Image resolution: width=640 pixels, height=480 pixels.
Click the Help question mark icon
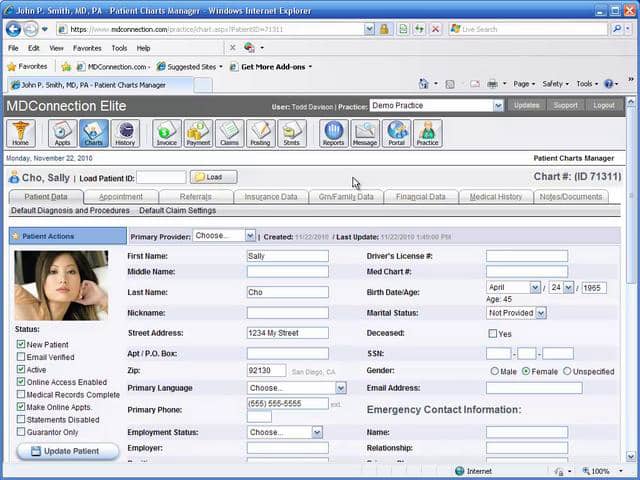[x=609, y=84]
